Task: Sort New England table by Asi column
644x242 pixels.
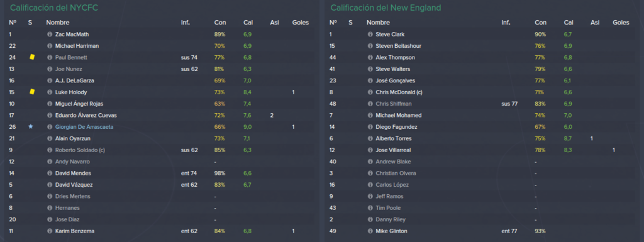Action: pos(595,23)
